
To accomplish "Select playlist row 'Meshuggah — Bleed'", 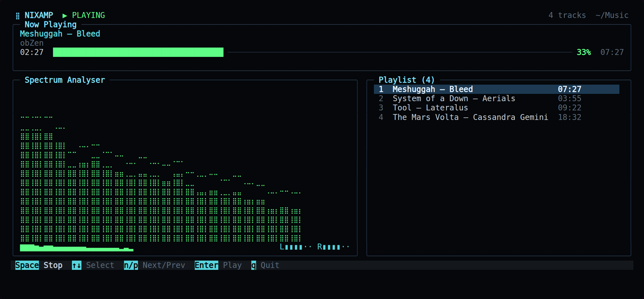I will (497, 89).
